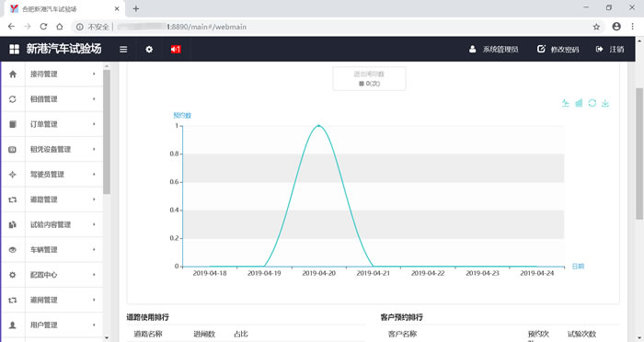Click the device icon beside 租凭设备管理
Viewport: 644px width, 342px height.
[x=12, y=150]
